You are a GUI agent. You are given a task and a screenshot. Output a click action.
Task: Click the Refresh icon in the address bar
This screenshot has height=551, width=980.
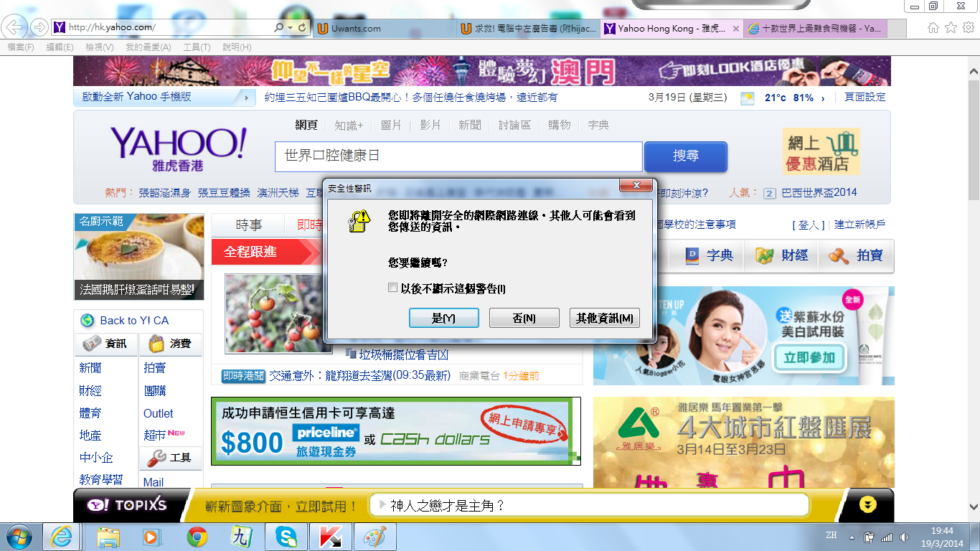[x=303, y=28]
